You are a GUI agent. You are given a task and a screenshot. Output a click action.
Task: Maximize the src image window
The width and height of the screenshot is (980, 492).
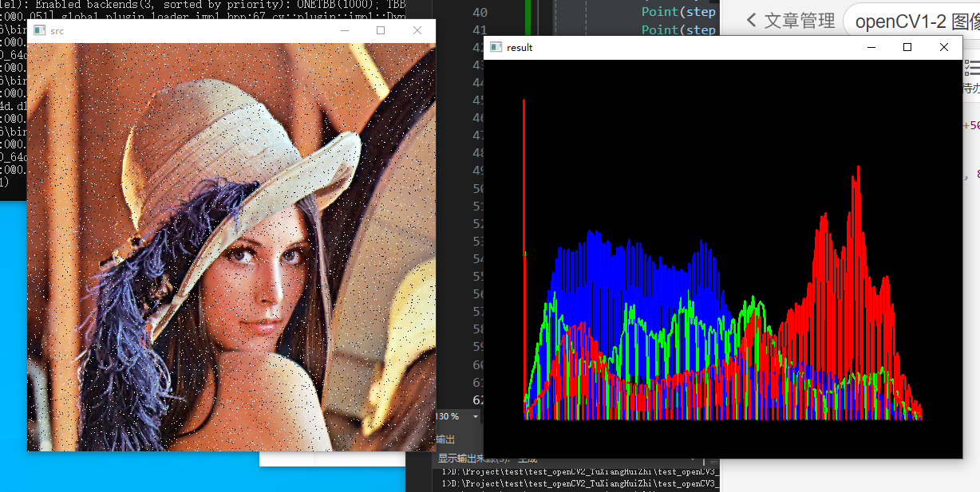381,30
